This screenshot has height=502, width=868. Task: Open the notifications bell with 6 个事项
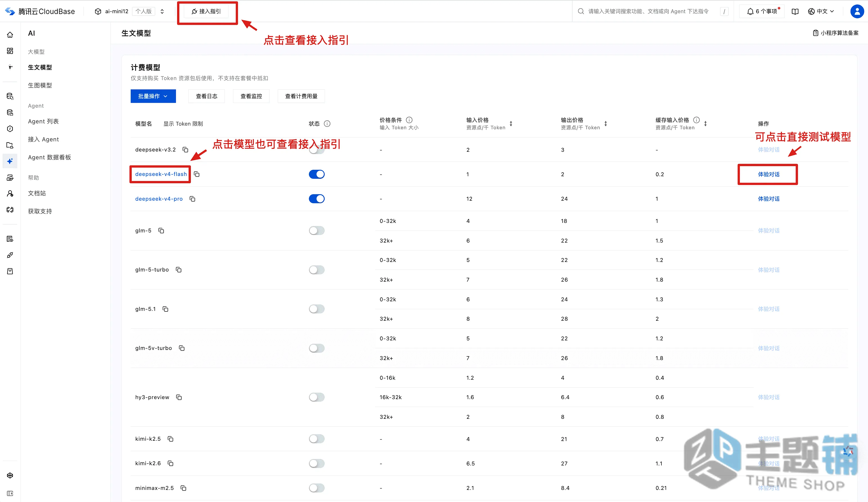click(762, 11)
